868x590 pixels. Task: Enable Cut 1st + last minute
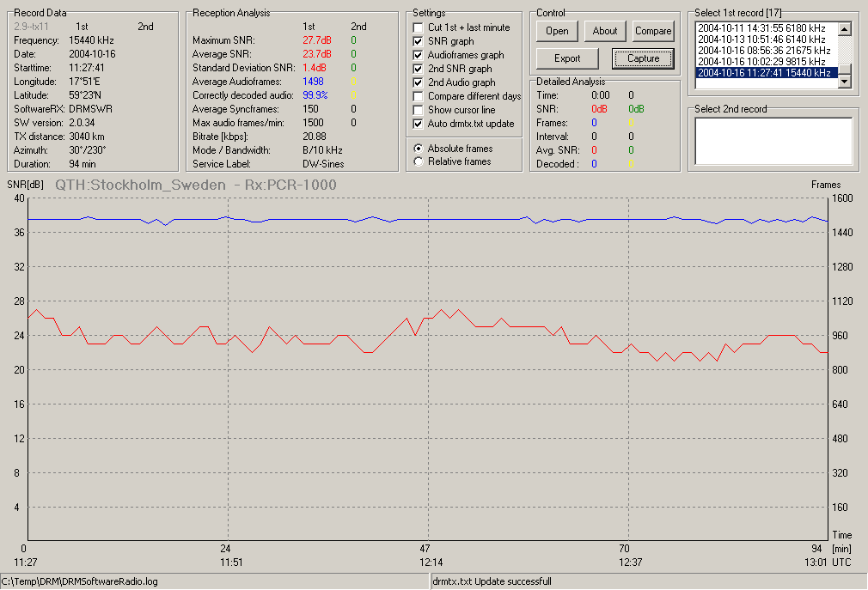pos(418,27)
